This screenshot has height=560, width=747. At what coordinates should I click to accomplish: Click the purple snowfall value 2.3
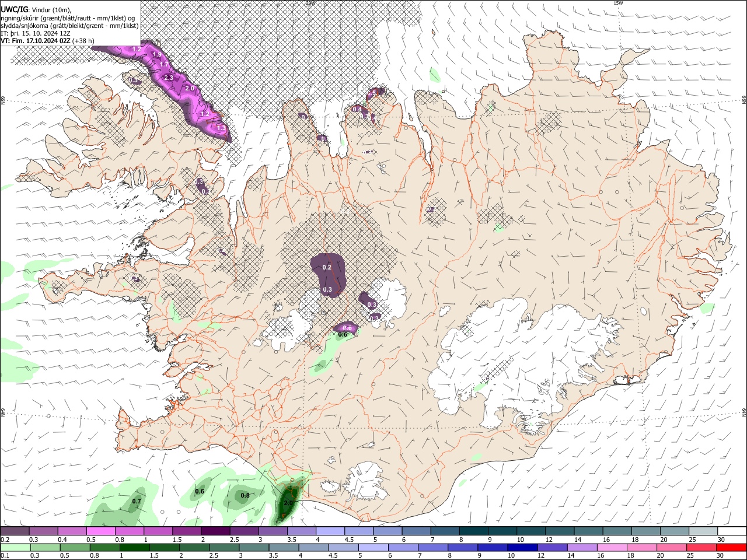169,78
